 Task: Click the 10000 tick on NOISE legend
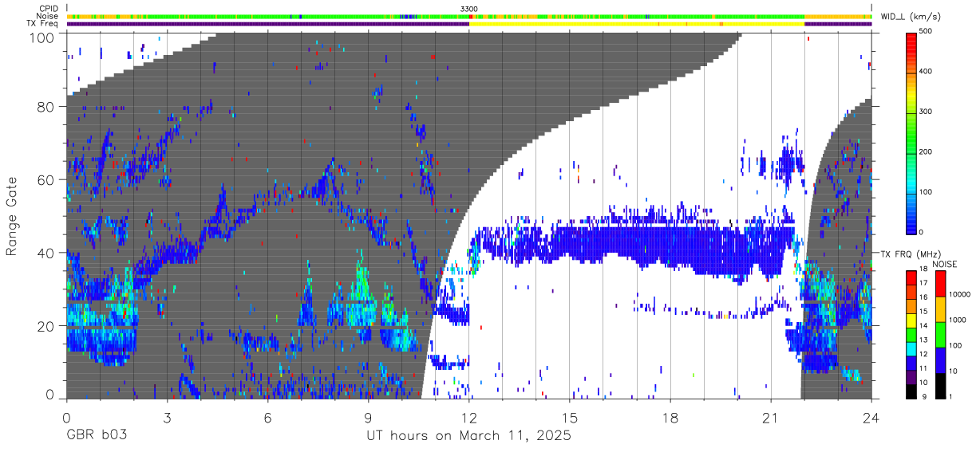pos(958,295)
